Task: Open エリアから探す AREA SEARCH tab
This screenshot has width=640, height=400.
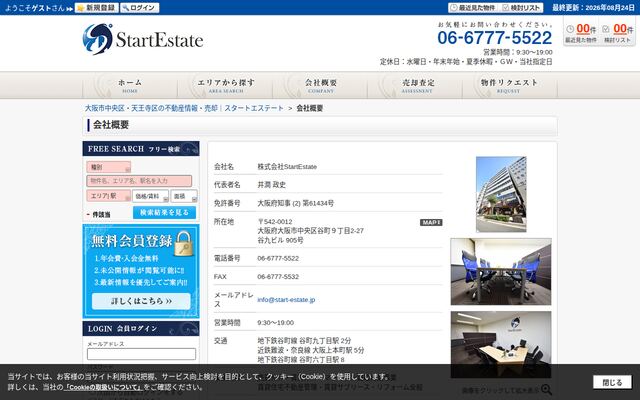Action: point(225,85)
